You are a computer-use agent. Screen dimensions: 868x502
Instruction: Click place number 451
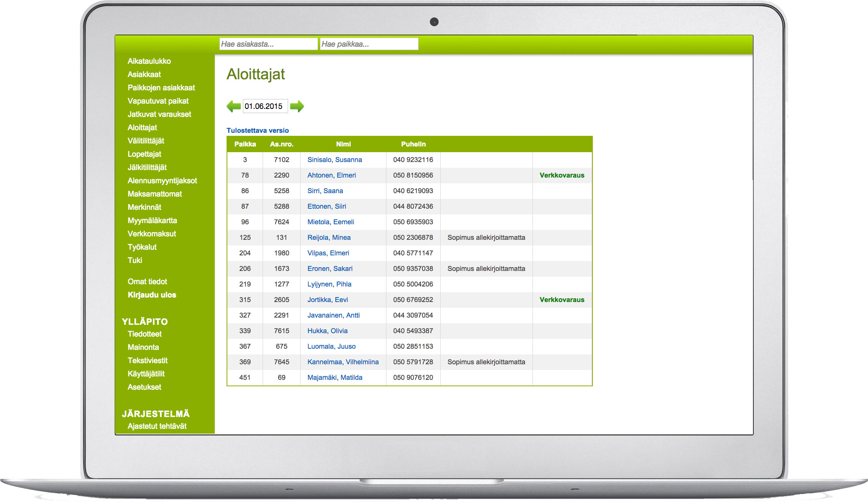tap(245, 378)
